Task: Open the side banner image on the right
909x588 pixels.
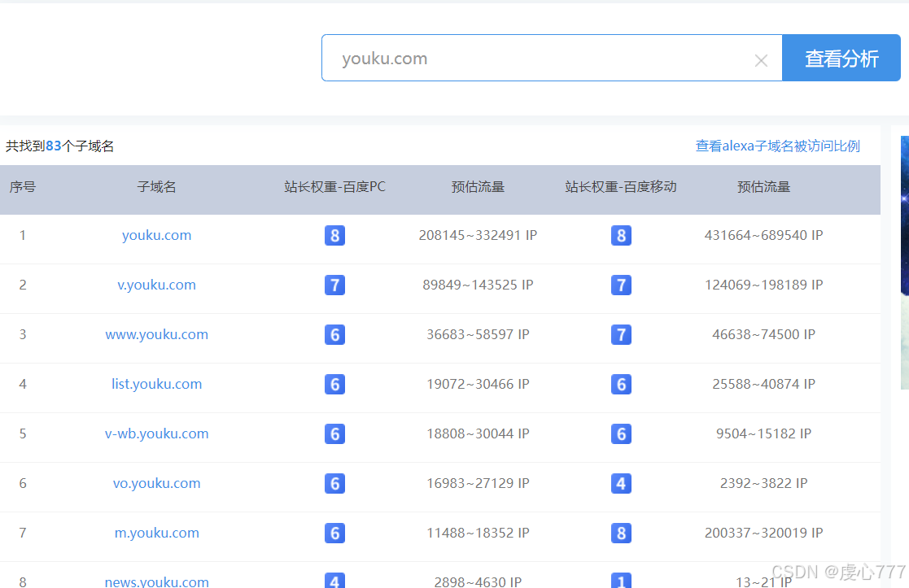Action: (x=905, y=263)
